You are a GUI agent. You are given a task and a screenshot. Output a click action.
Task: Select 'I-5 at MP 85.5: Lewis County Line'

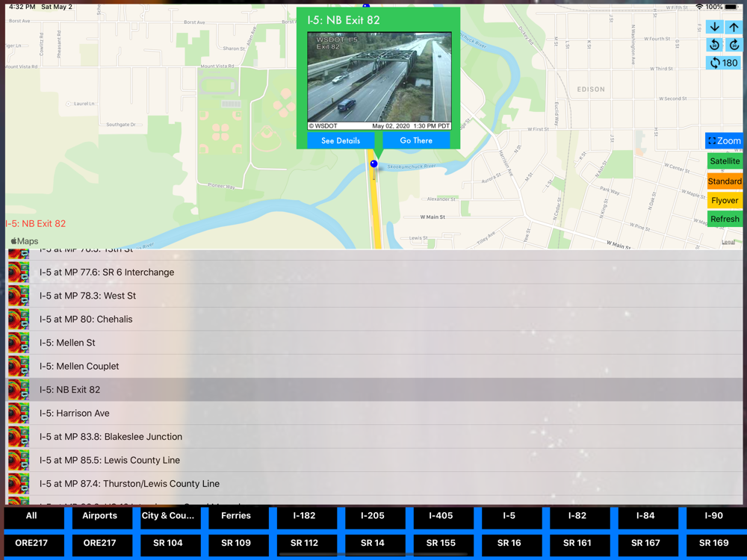(x=110, y=460)
